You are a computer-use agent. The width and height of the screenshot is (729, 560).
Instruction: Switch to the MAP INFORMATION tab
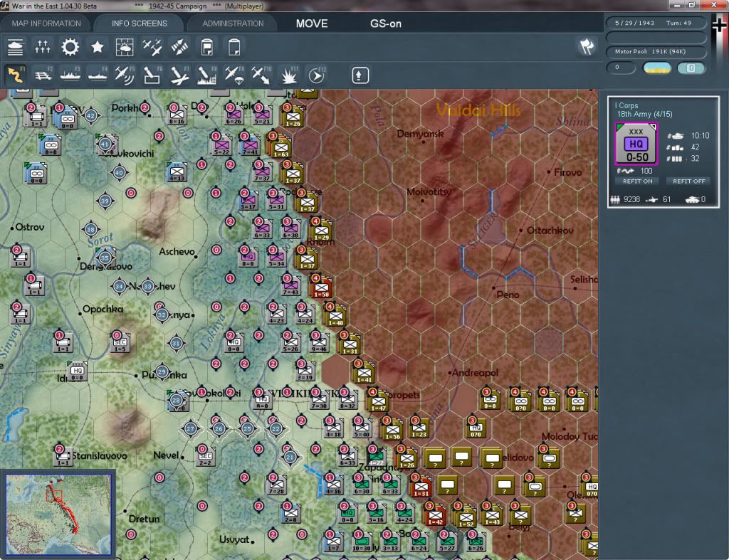[x=46, y=23]
